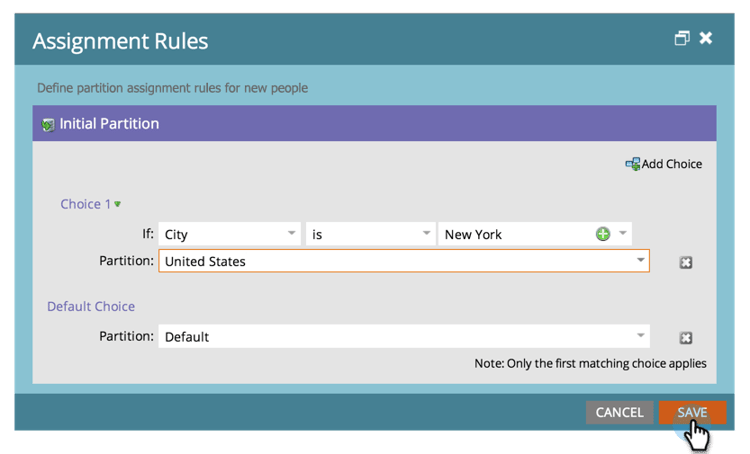Screen dimensions: 750x454
Task: Click the Add Choice link text
Action: point(672,164)
